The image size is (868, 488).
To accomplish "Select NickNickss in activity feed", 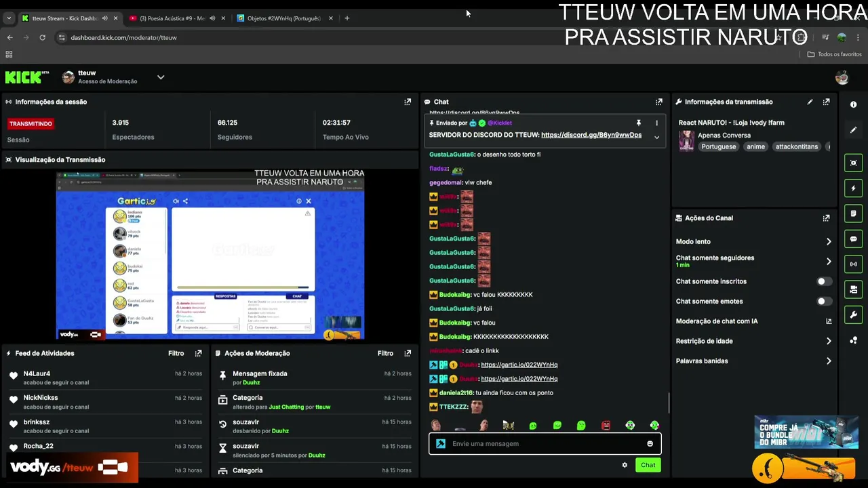I will (x=41, y=398).
